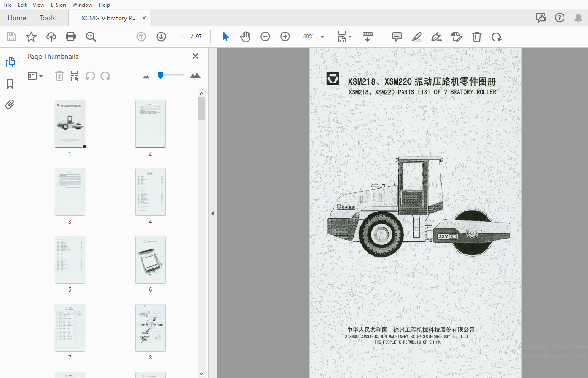
Task: Click thumbnails scrollbar down arrow
Action: (202, 374)
